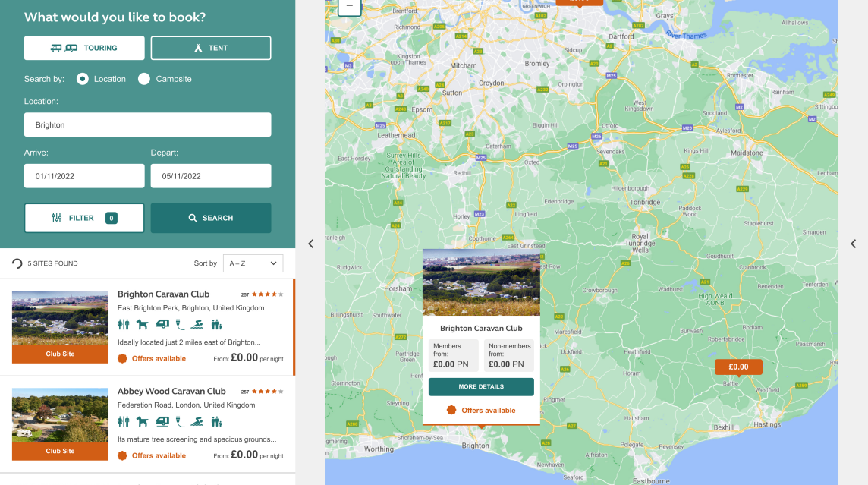Screen dimensions: 868x485
Task: Click More Details in the map popup
Action: tap(481, 387)
